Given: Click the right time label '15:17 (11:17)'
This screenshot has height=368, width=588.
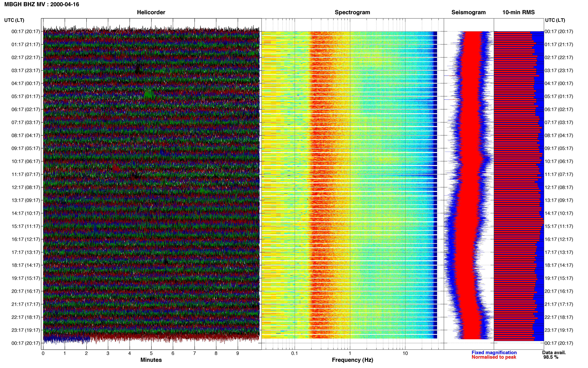Looking at the screenshot, I should tap(559, 226).
